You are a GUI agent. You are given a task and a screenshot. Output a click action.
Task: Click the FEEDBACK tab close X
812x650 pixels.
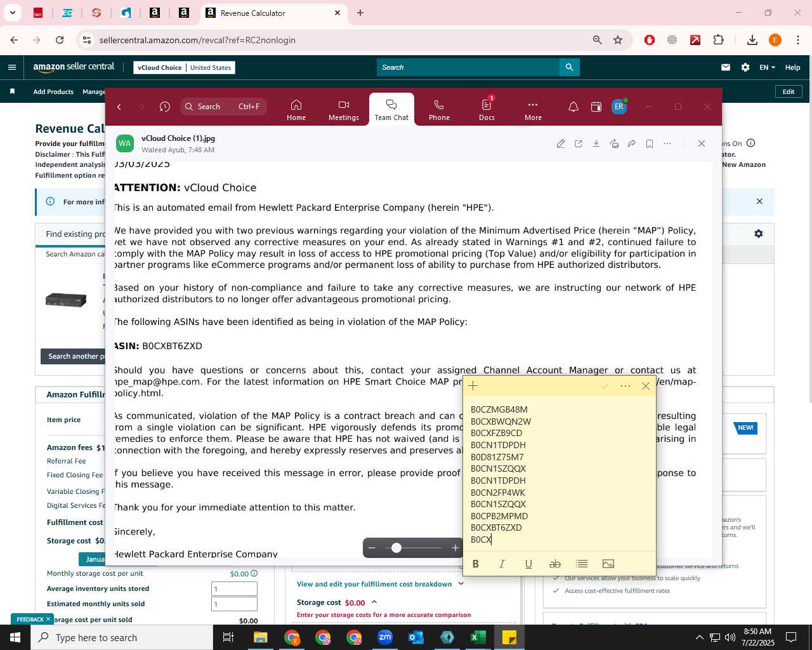click(x=48, y=619)
